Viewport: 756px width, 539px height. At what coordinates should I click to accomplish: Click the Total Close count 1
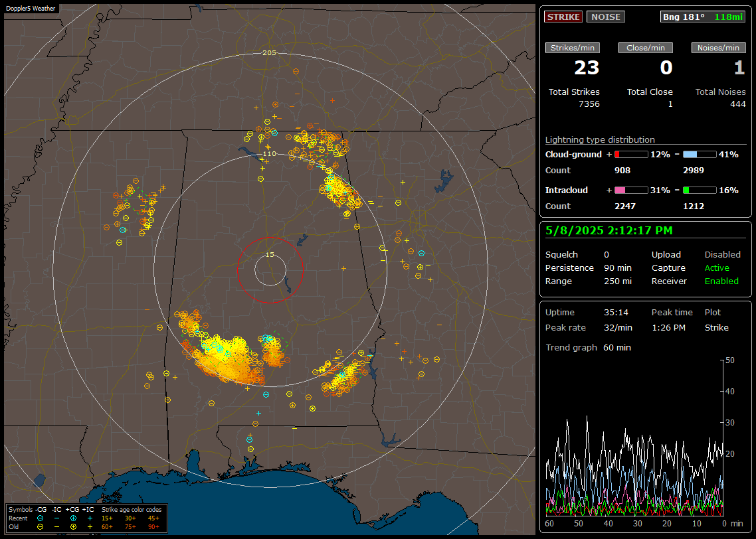tap(670, 104)
